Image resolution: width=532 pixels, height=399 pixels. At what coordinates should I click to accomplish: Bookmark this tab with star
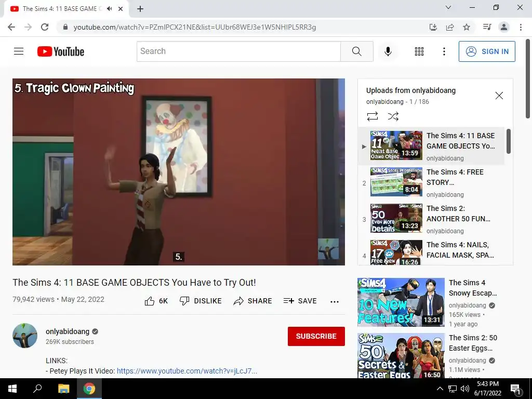pos(467,27)
